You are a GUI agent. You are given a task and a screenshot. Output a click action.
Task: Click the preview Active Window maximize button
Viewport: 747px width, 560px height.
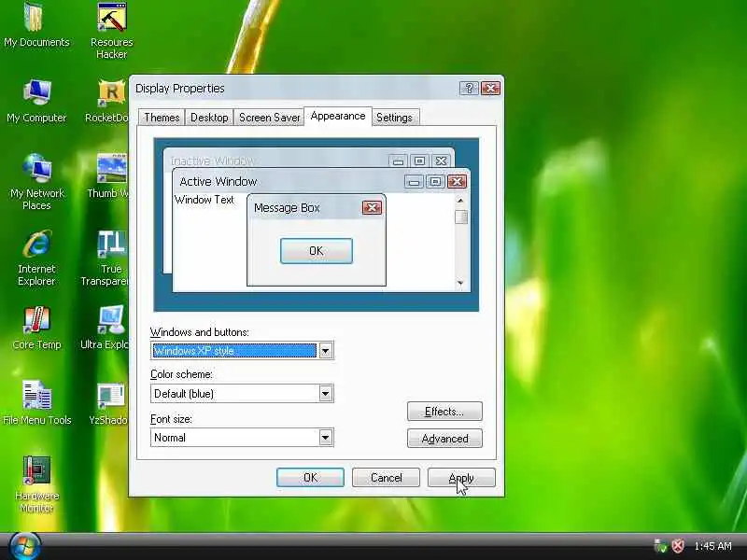tap(435, 181)
